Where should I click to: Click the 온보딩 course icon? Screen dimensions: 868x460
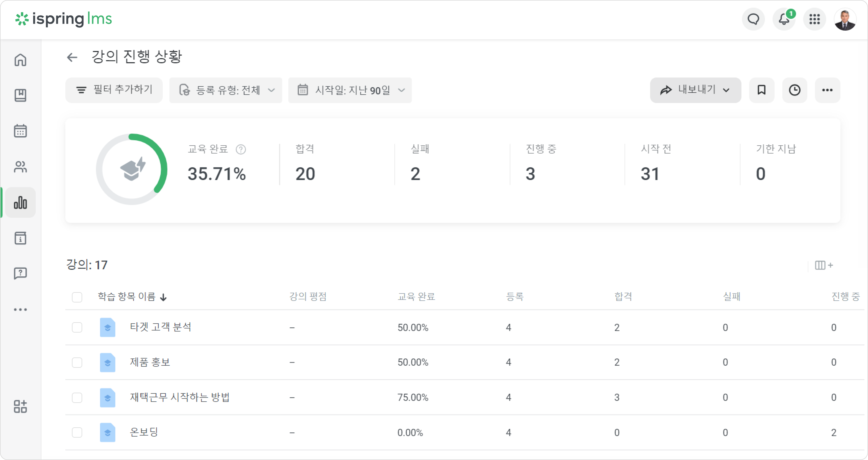pos(108,432)
